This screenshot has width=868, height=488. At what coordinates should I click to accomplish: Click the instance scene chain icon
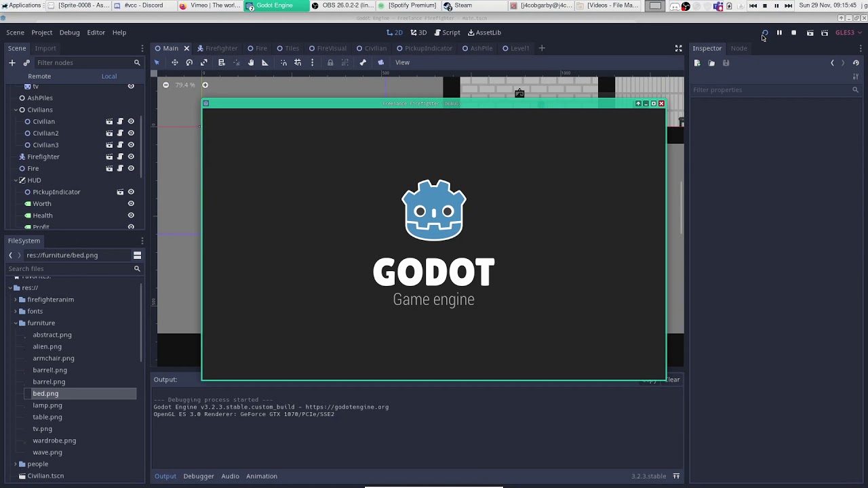pos(26,62)
